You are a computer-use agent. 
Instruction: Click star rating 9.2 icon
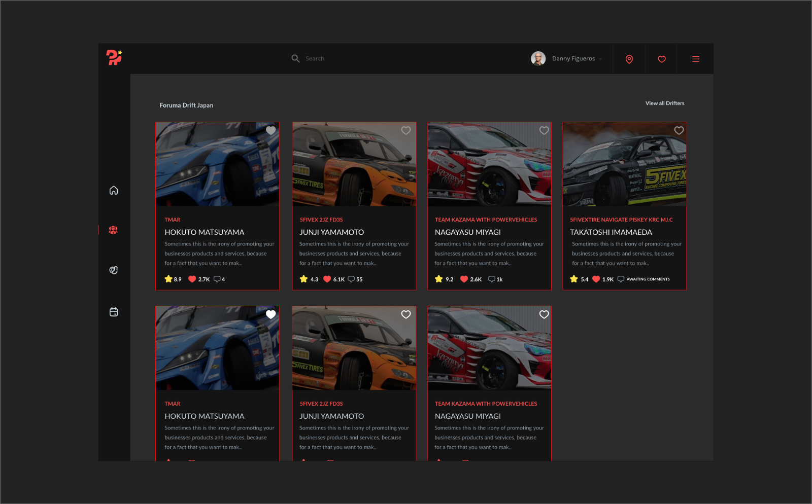[x=439, y=279]
